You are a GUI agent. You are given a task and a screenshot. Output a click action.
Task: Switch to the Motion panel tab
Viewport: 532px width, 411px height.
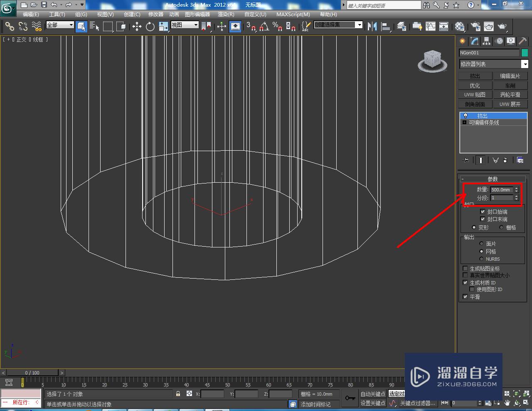[x=499, y=41]
